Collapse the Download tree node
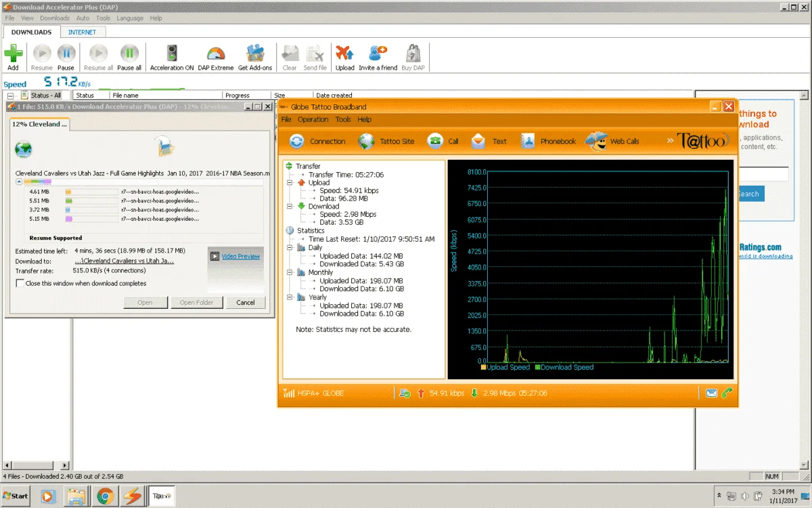The image size is (812, 508). tap(289, 206)
